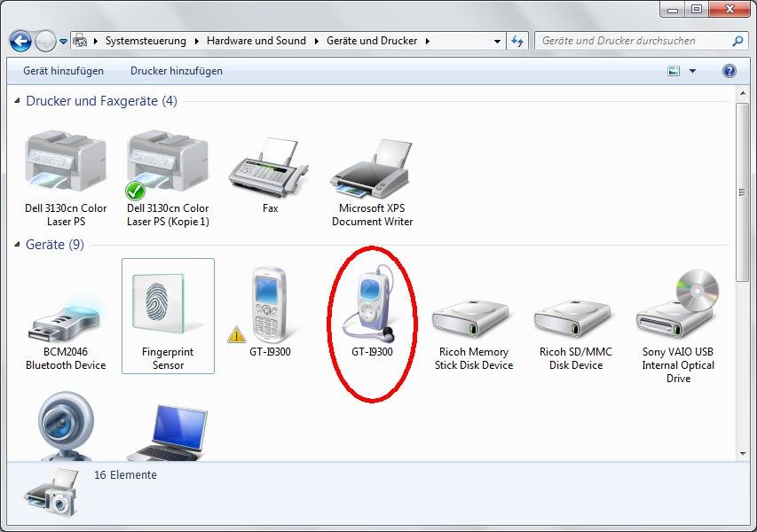Expand the arrow after Geräte und Drucker
This screenshot has width=757, height=532.
click(x=427, y=41)
